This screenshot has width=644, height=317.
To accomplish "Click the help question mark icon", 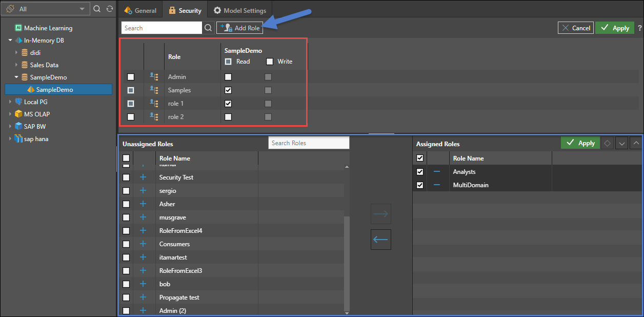I will tap(639, 28).
